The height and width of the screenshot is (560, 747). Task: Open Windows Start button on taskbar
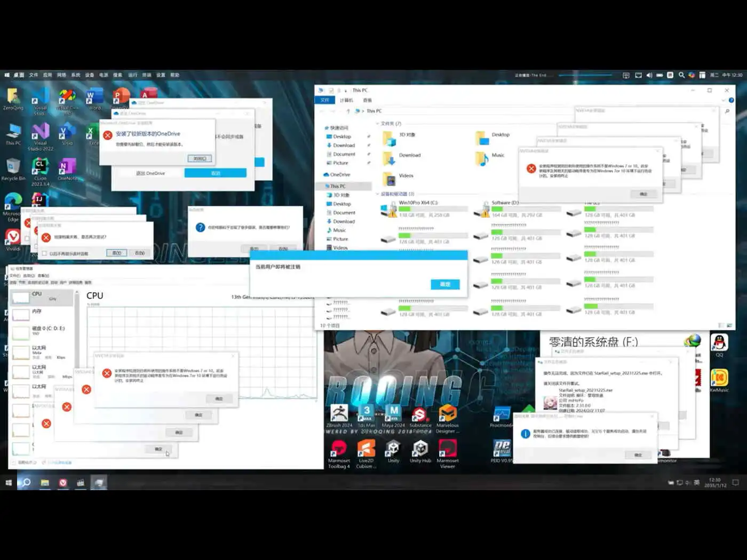click(9, 483)
